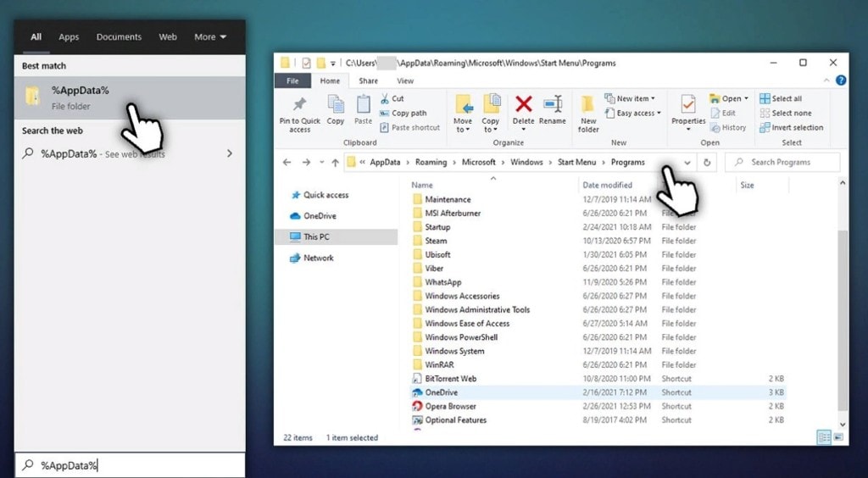Click the Paste ribbon icon
The image size is (868, 478).
click(363, 104)
